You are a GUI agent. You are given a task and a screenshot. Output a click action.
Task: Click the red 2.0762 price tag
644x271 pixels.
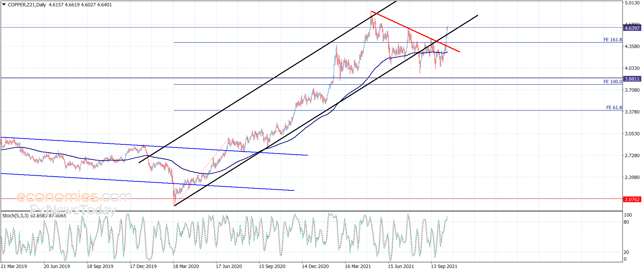pos(632,199)
